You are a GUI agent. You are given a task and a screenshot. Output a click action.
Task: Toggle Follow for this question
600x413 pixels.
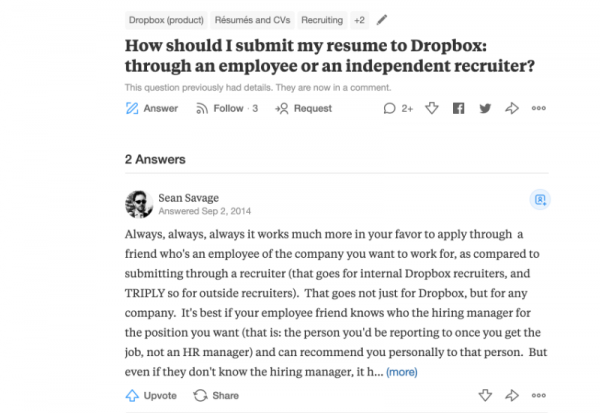[224, 108]
